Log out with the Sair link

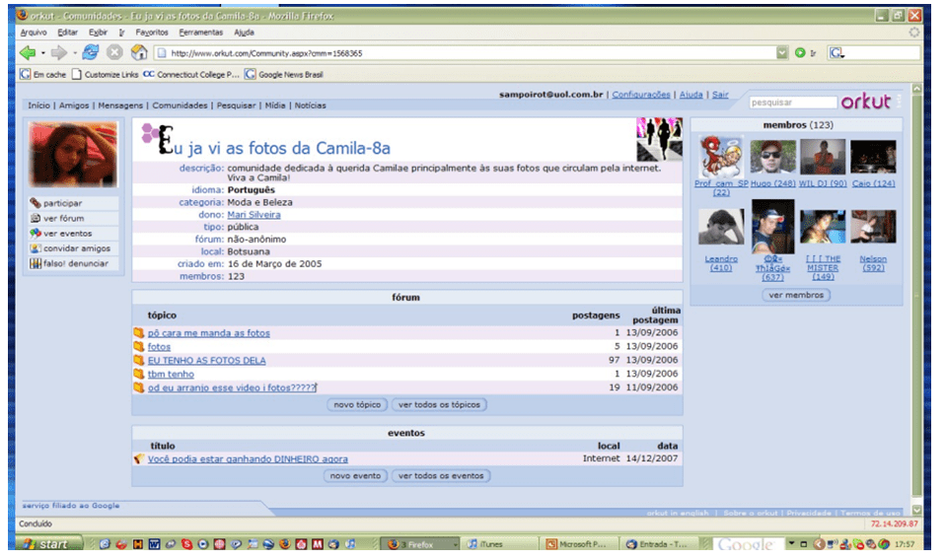click(720, 94)
